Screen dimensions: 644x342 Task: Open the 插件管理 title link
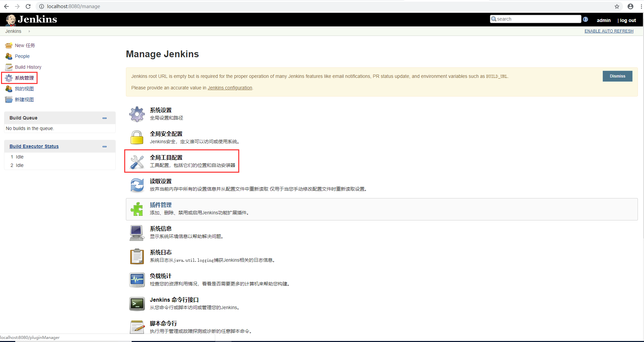161,205
